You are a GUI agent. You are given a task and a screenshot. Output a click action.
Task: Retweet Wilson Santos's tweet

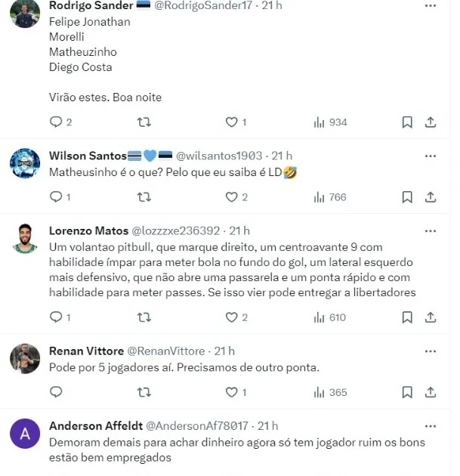pyautogui.click(x=144, y=197)
